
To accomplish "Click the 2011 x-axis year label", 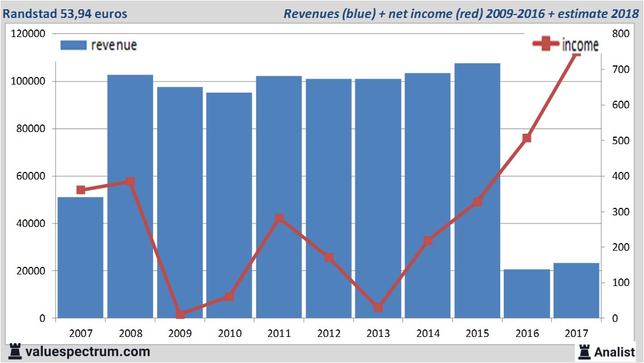I will coord(279,333).
